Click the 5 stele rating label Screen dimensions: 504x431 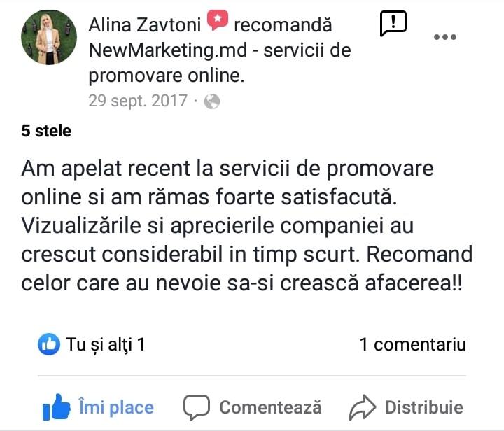point(46,131)
